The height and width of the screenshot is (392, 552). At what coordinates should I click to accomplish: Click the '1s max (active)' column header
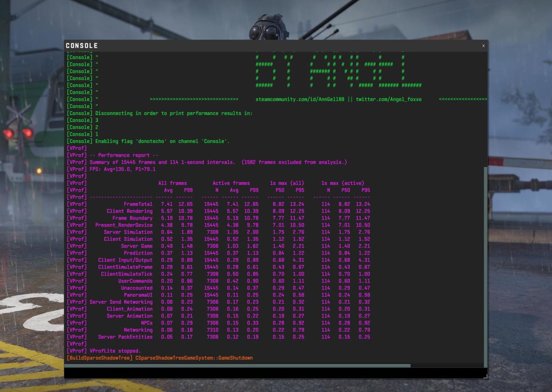pos(343,183)
